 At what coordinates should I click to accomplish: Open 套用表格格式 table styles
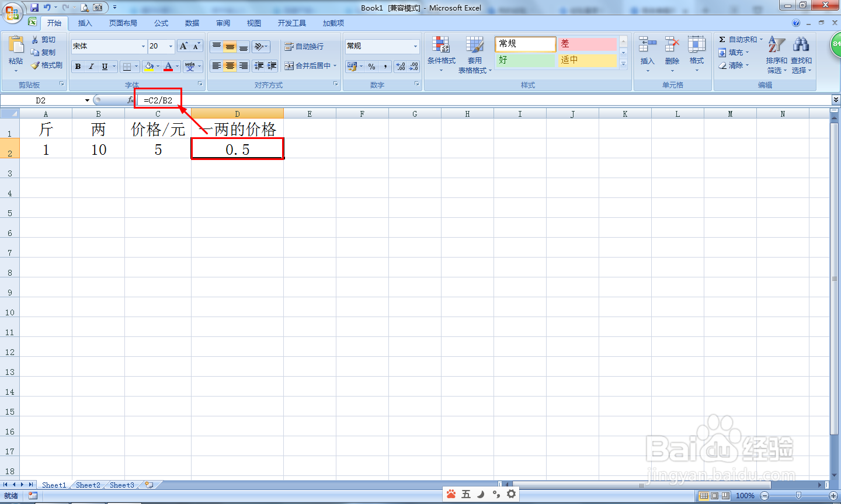(x=475, y=54)
